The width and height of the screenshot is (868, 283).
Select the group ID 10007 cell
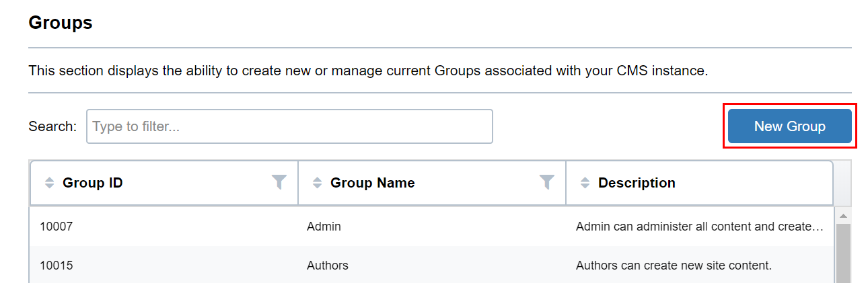(x=164, y=227)
